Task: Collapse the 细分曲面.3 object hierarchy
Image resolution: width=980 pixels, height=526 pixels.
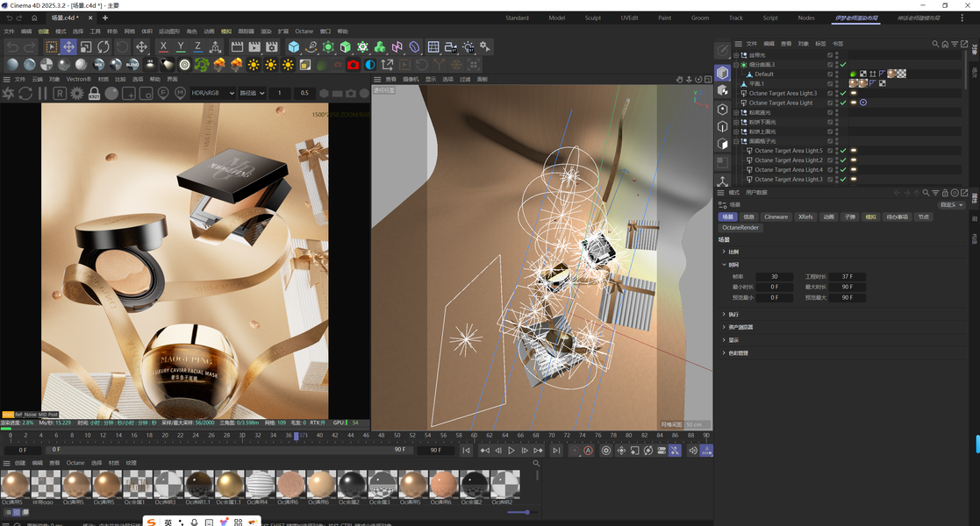Action: pyautogui.click(x=736, y=64)
